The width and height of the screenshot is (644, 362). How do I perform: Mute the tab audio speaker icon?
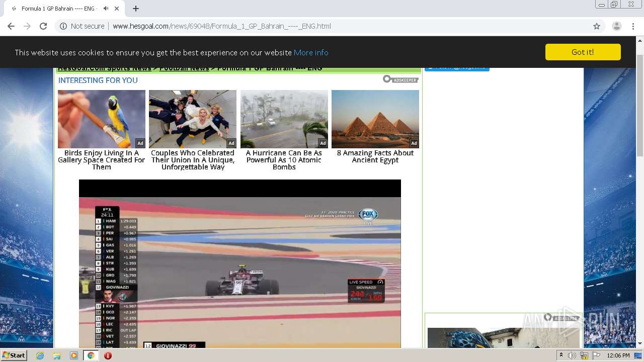click(x=106, y=9)
